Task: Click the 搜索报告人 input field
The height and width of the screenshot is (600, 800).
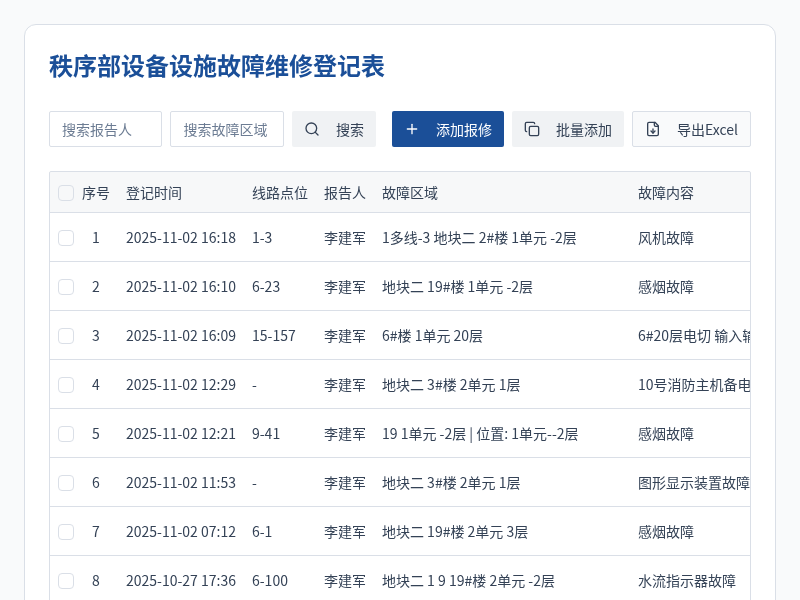Action: [105, 128]
